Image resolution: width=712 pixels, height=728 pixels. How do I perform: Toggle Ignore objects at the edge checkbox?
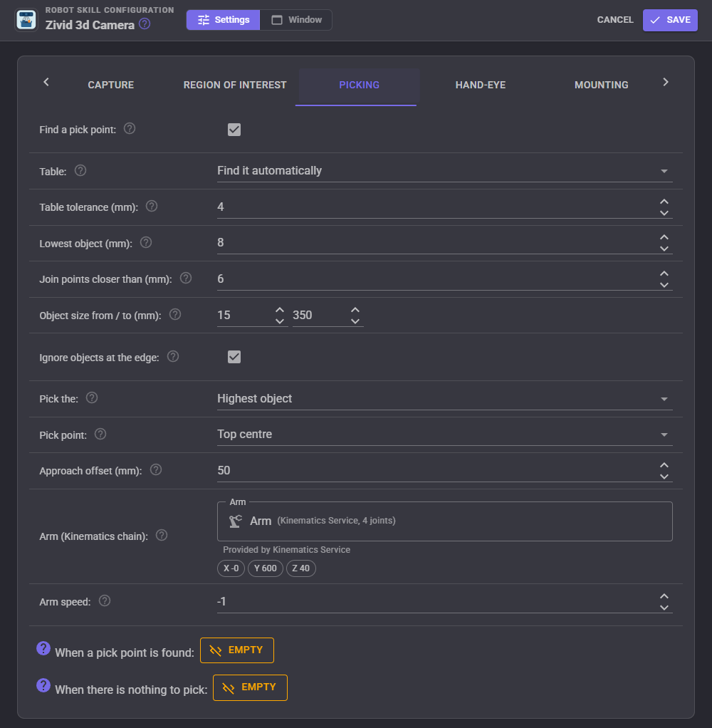[234, 357]
